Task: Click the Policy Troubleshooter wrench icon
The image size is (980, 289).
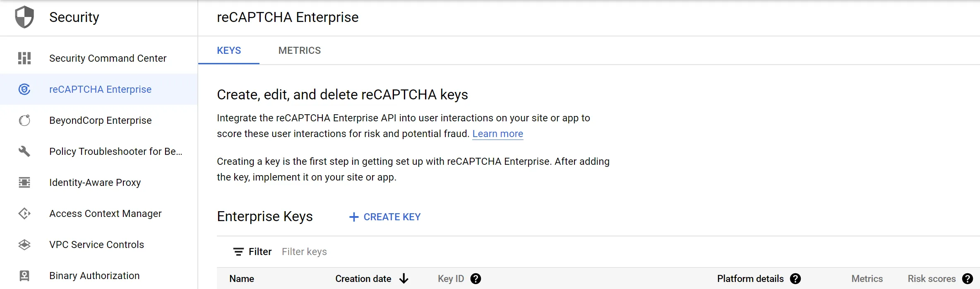Action: pyautogui.click(x=24, y=152)
